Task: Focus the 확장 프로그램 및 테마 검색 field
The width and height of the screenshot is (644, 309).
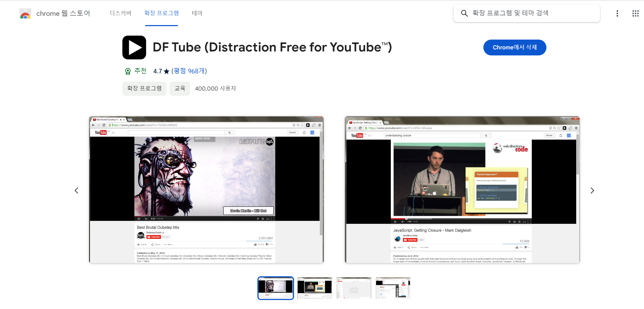Action: [533, 13]
